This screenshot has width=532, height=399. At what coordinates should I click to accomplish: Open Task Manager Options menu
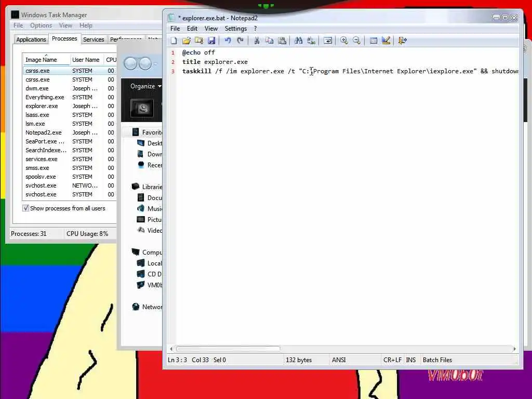(41, 25)
